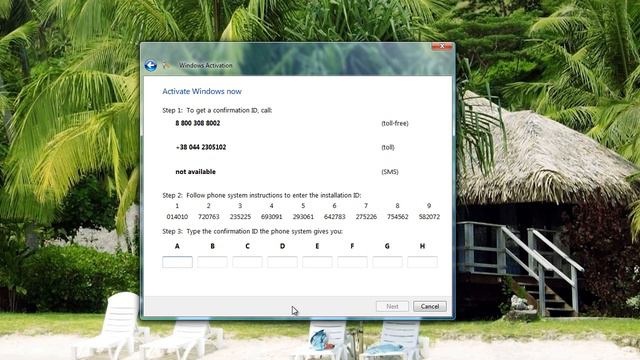Focus confirmation ID field H
The image size is (640, 360).
(422, 262)
